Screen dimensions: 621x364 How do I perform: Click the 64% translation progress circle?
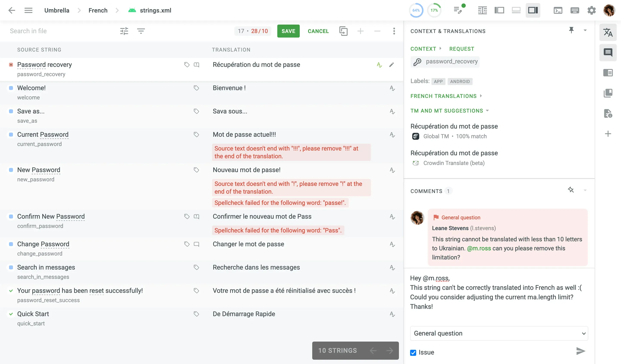click(416, 10)
